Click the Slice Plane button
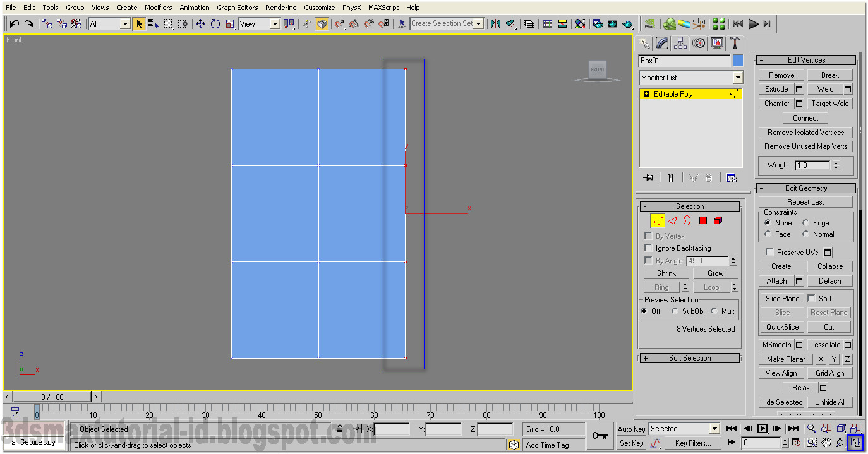This screenshot has width=868, height=454. [x=781, y=298]
